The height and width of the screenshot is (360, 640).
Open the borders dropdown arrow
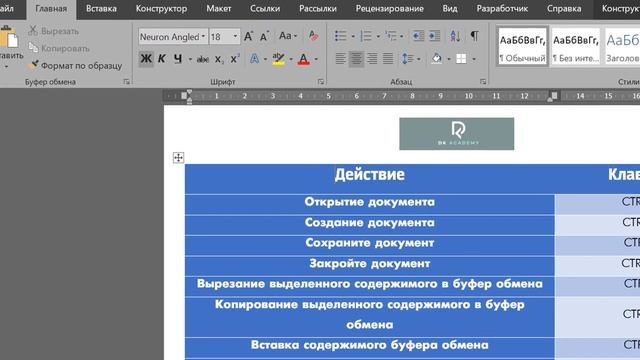[x=473, y=59]
